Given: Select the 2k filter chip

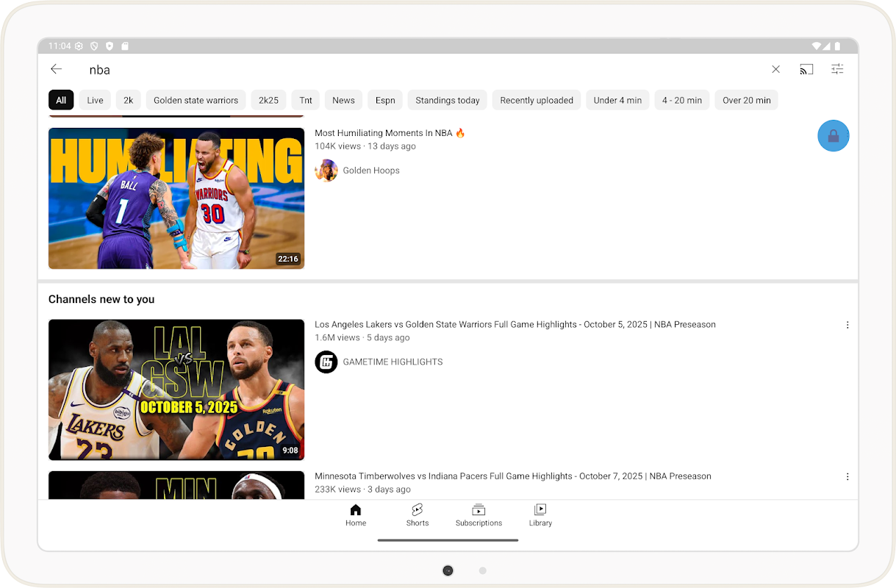Looking at the screenshot, I should point(129,100).
